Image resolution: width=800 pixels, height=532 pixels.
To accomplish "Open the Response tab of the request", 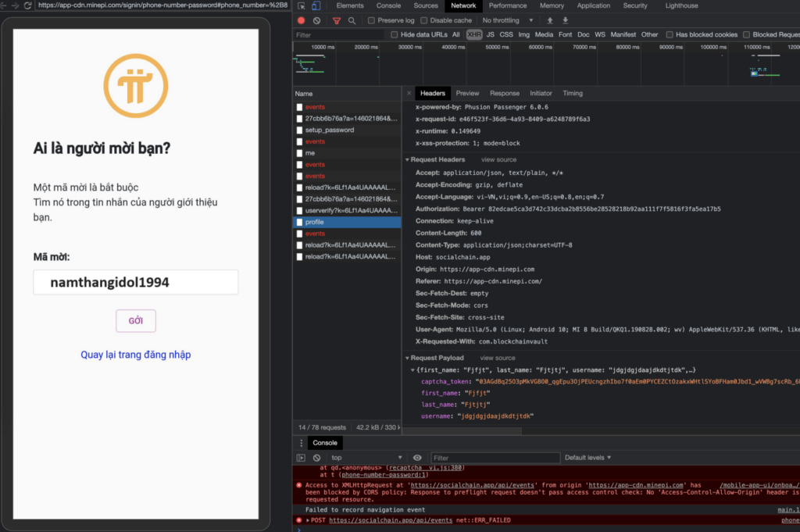I will [x=504, y=93].
